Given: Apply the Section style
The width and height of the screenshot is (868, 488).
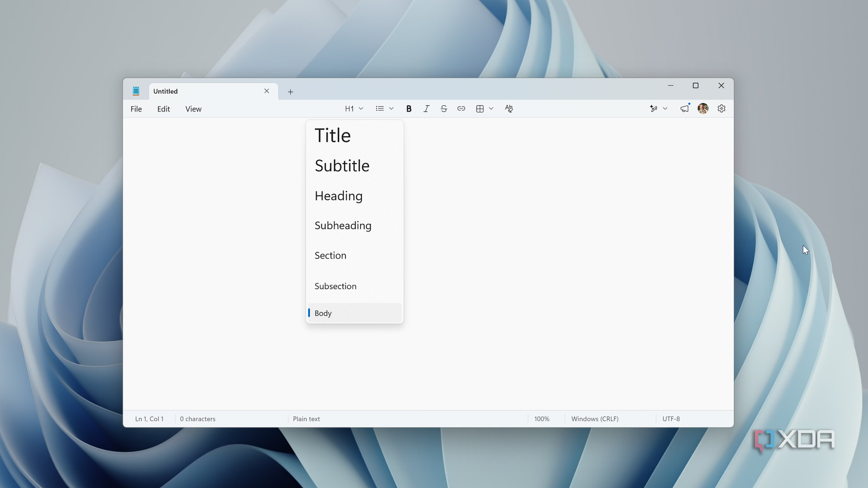Looking at the screenshot, I should [x=355, y=256].
